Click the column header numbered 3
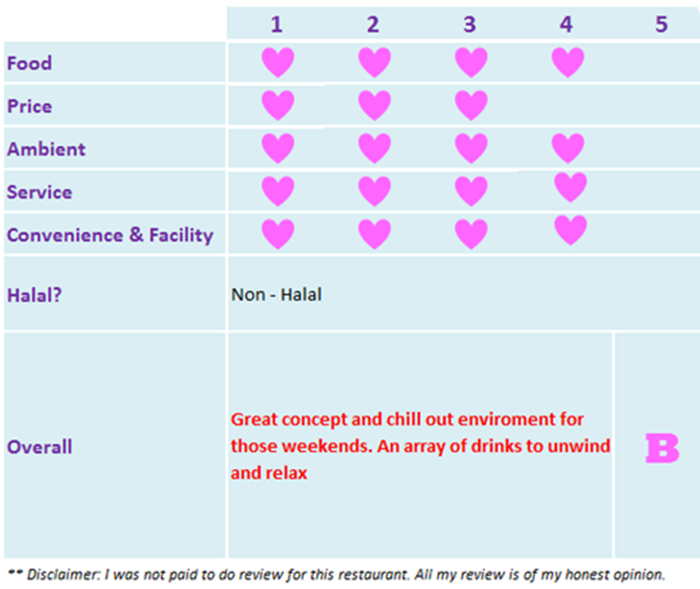The height and width of the screenshot is (589, 700). [470, 24]
